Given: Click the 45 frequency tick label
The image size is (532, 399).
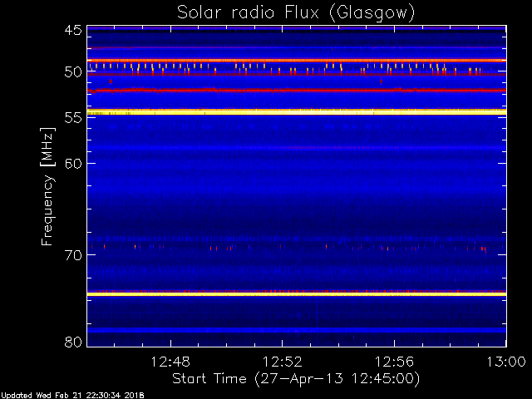Looking at the screenshot, I should click(73, 30).
